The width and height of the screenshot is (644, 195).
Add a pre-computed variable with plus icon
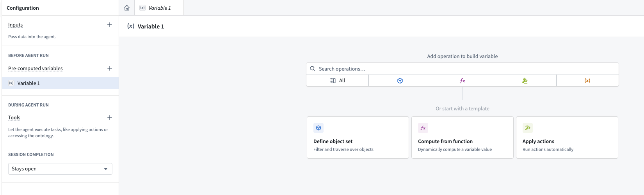[110, 68]
